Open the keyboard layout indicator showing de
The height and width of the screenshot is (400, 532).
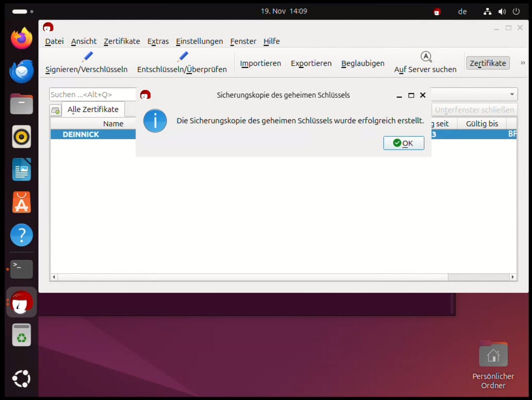[462, 11]
